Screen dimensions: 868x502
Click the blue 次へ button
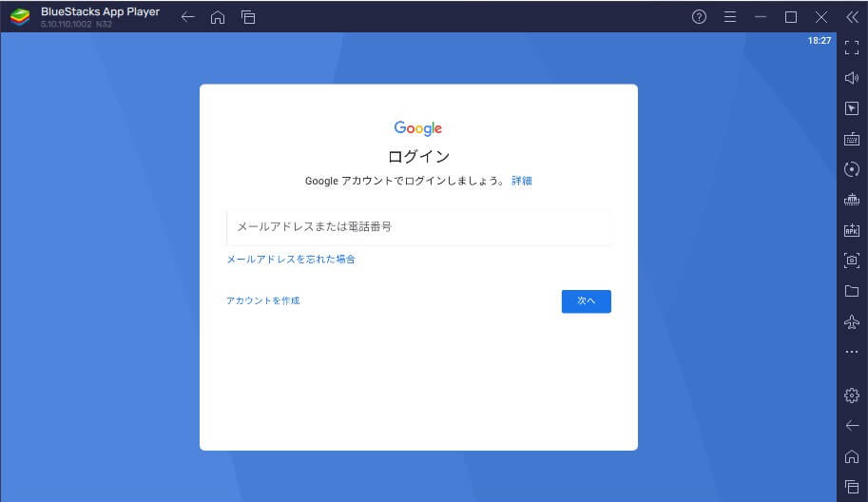[x=586, y=301]
